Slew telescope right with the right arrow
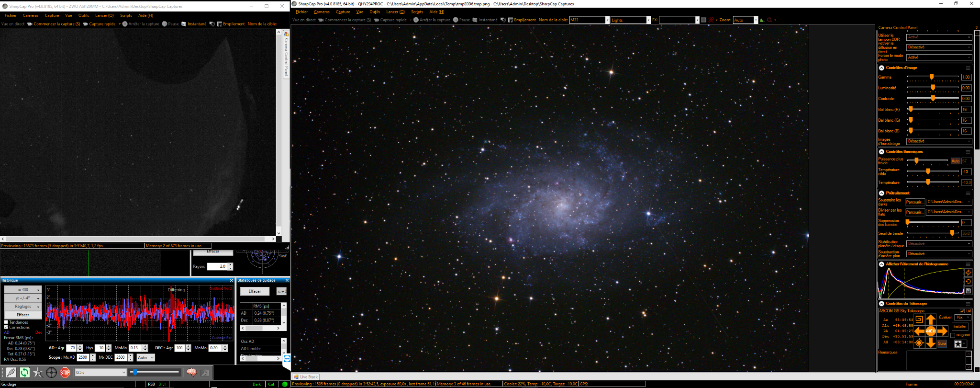Image resolution: width=980 pixels, height=388 pixels. 943,331
